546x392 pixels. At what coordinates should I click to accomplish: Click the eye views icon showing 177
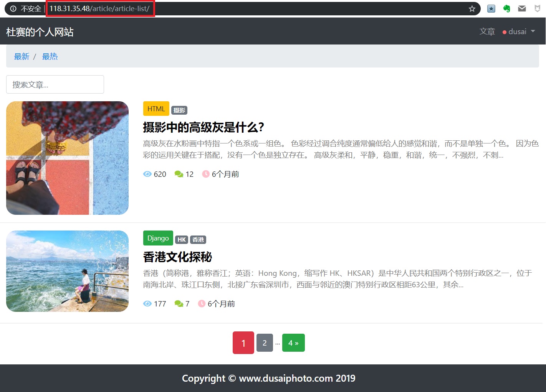pyautogui.click(x=147, y=304)
